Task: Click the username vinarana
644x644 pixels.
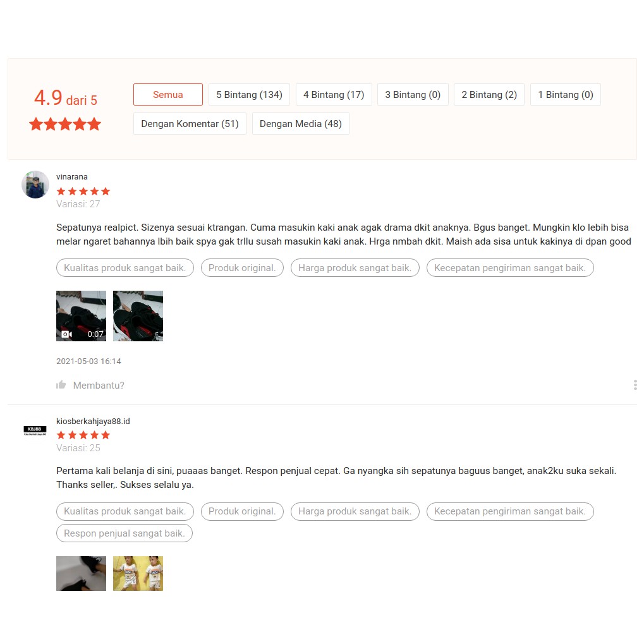Action: coord(72,176)
